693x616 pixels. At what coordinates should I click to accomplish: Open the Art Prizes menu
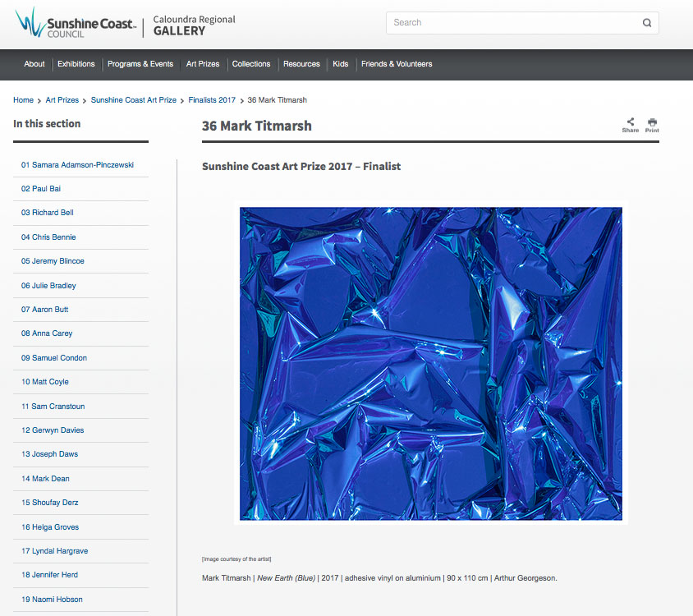(203, 64)
